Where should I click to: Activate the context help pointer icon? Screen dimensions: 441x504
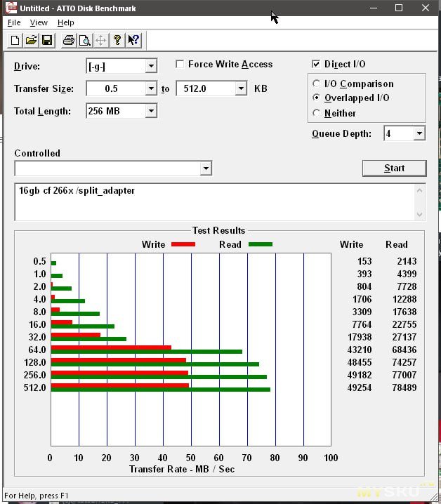pos(133,40)
